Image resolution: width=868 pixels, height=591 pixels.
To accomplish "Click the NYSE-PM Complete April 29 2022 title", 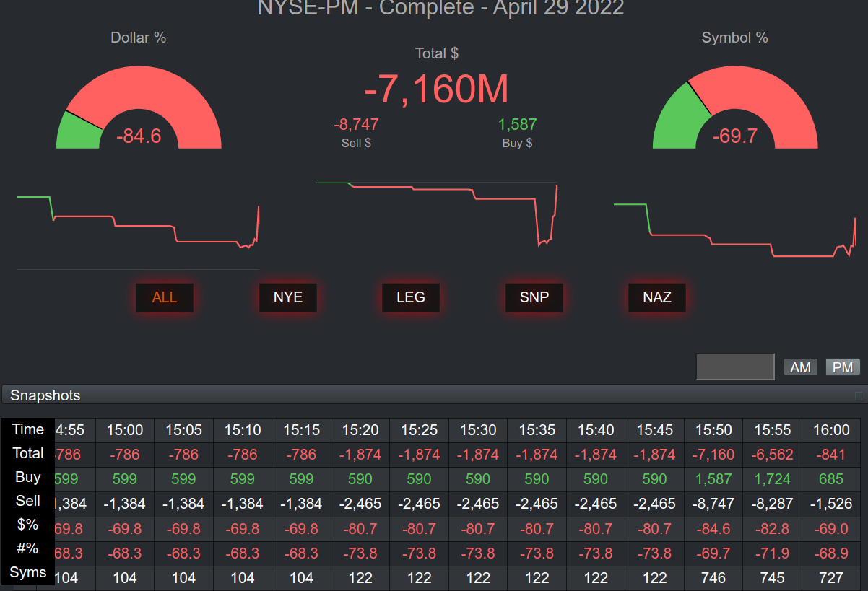I will pos(440,8).
